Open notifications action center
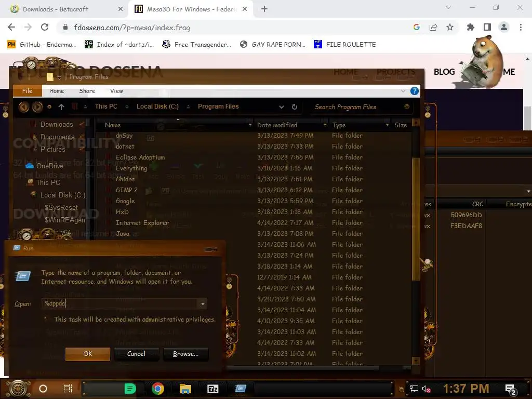 [x=511, y=389]
